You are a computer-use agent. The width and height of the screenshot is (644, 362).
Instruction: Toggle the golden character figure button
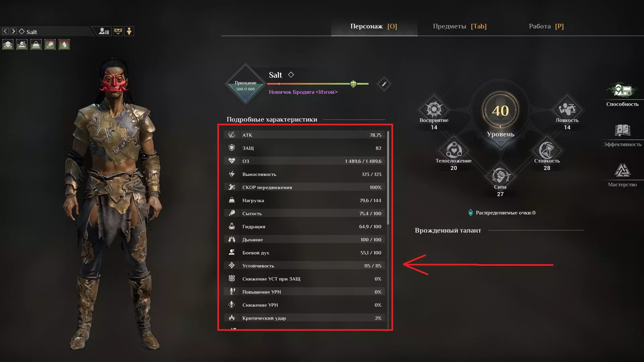click(x=129, y=32)
